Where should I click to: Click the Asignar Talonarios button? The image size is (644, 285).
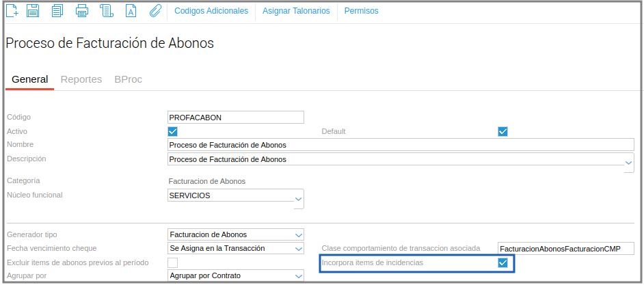296,11
